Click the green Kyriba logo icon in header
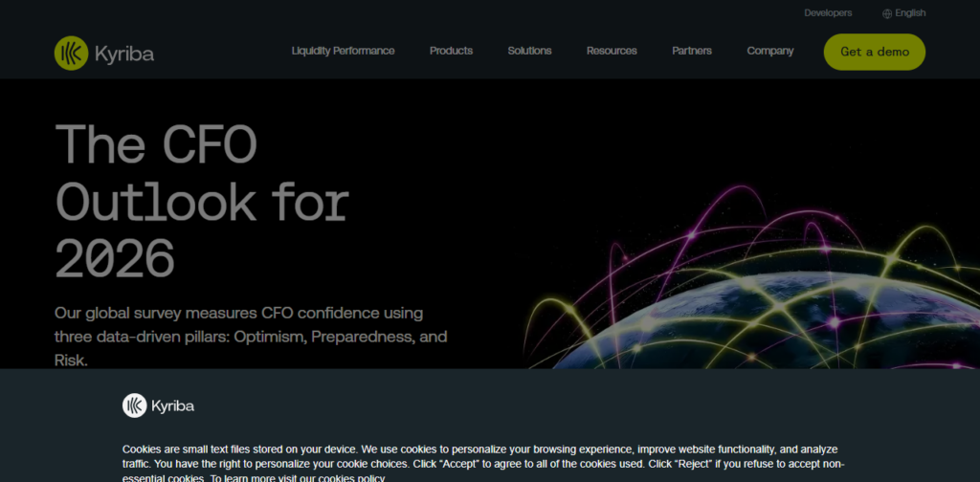 (x=71, y=53)
